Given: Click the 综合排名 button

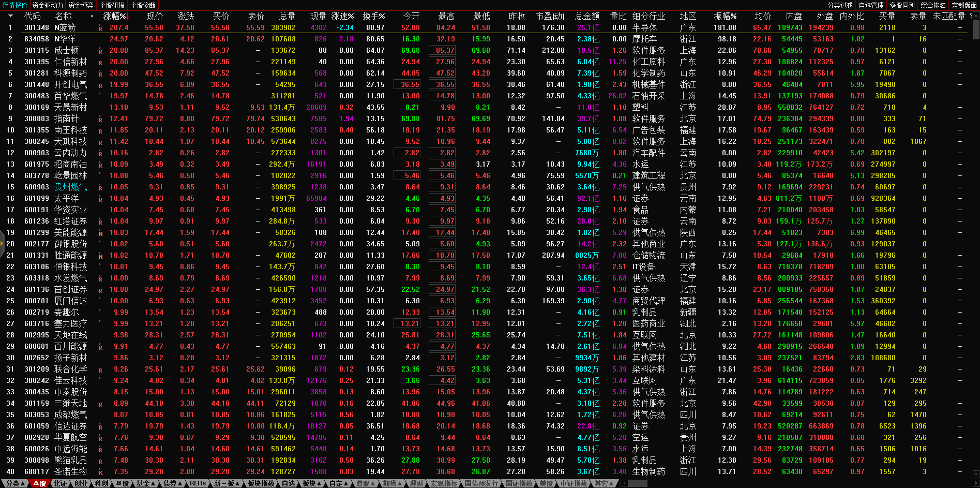Looking at the screenshot, I should (x=933, y=5).
